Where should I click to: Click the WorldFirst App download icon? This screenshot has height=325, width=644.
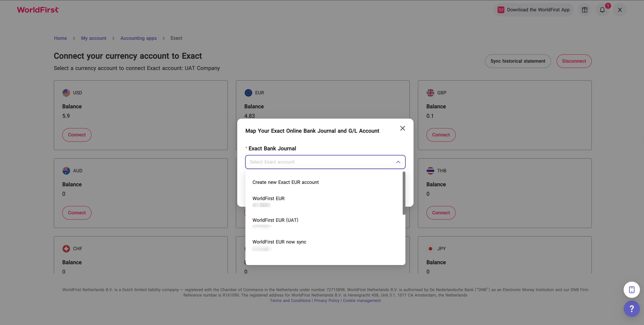pyautogui.click(x=501, y=10)
